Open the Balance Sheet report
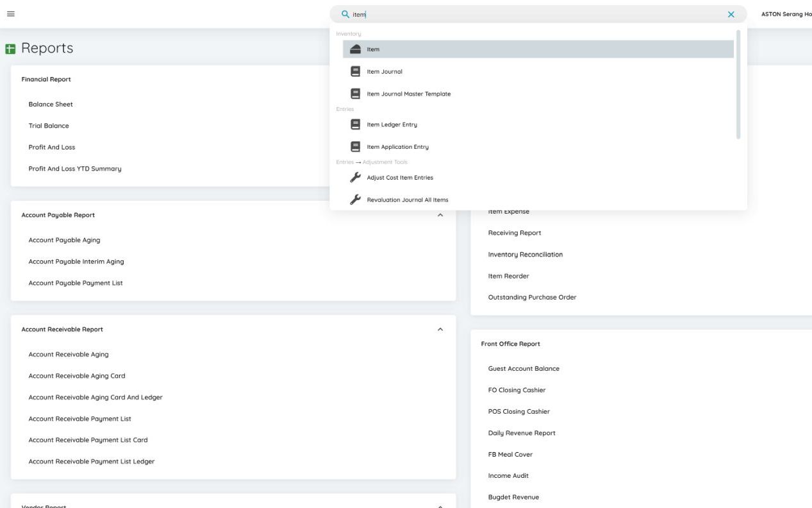 click(51, 105)
